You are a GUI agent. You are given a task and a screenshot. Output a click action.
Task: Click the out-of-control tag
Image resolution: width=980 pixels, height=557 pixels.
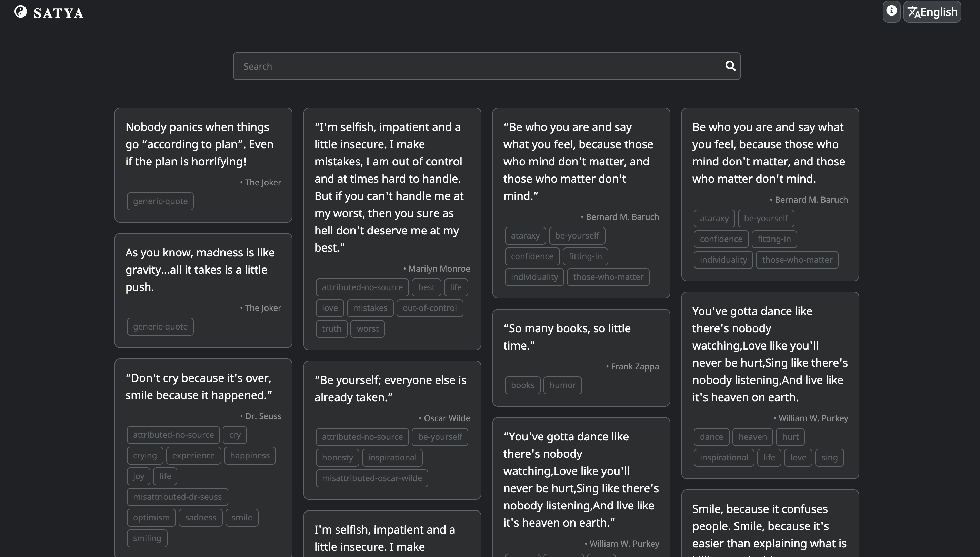tap(430, 307)
